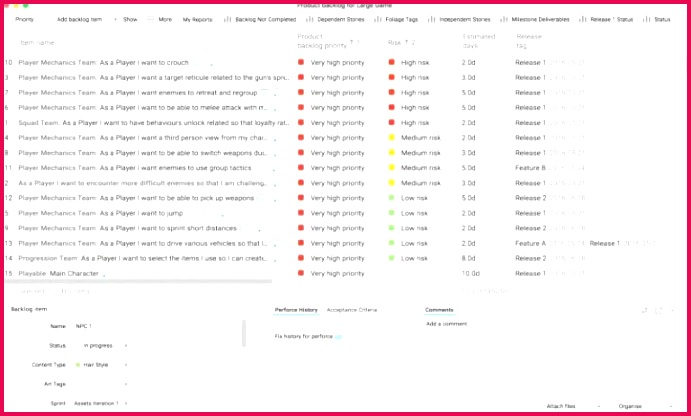Select row 'target reticule related to the guns'
The width and height of the screenshot is (691, 416).
[154, 78]
